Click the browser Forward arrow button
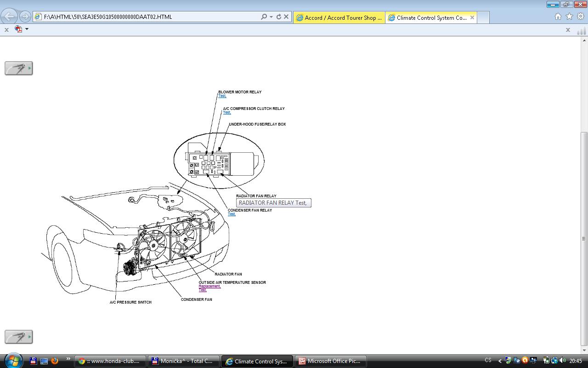Image resolution: width=588 pixels, height=368 pixels. pyautogui.click(x=25, y=17)
